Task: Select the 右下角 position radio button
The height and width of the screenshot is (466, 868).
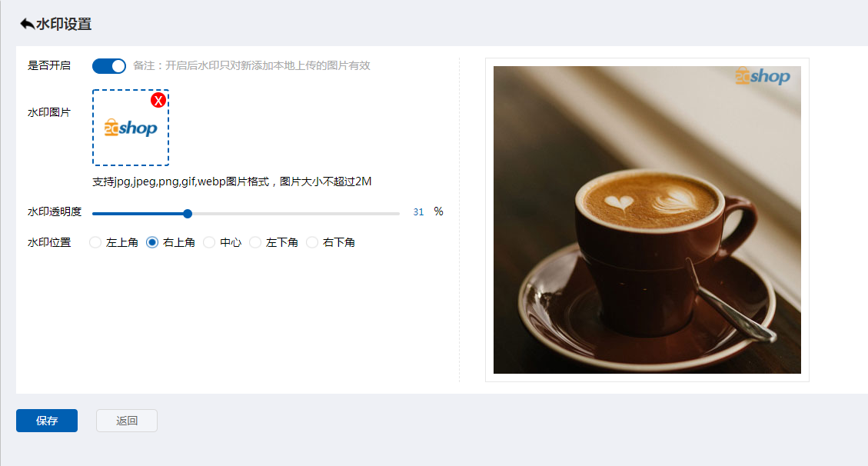Action: click(x=312, y=242)
